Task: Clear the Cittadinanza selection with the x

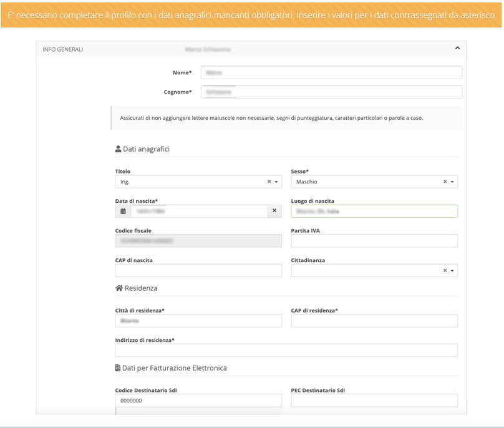Action: (445, 271)
